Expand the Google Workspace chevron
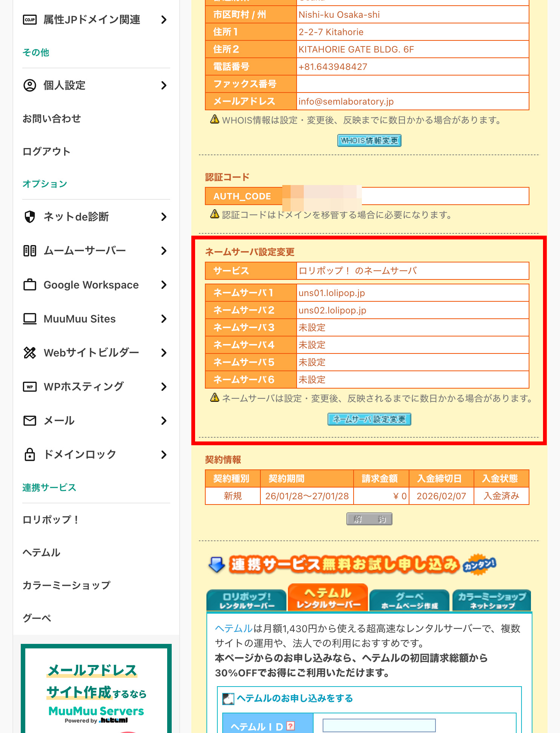 (x=163, y=285)
